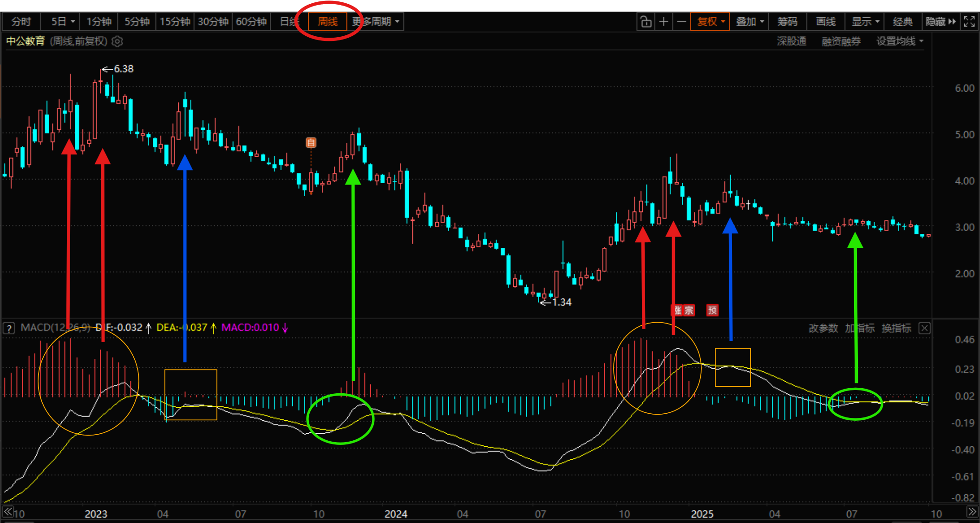Click the lock icon in the top toolbar
Image resolution: width=980 pixels, height=523 pixels.
point(646,22)
